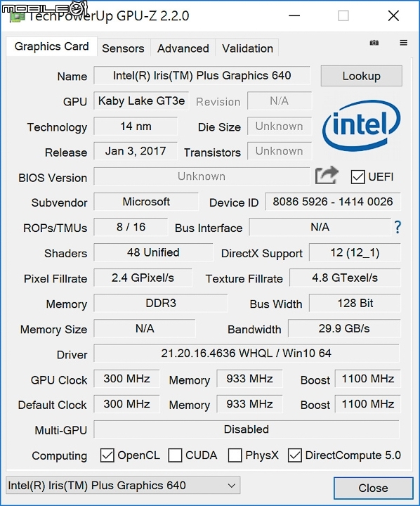Click the BIOS export share icon
This screenshot has height=506, width=420.
tap(327, 175)
